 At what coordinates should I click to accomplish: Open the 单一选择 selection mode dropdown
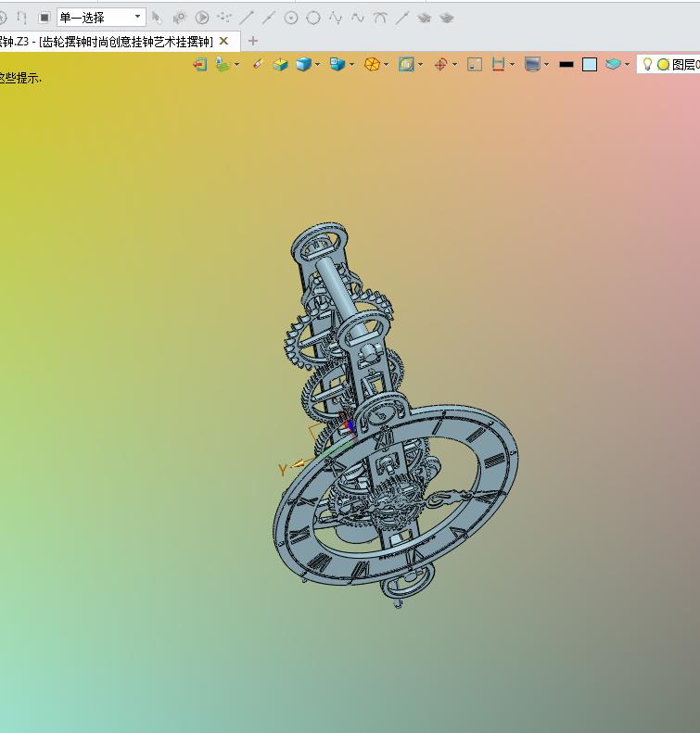pos(101,18)
